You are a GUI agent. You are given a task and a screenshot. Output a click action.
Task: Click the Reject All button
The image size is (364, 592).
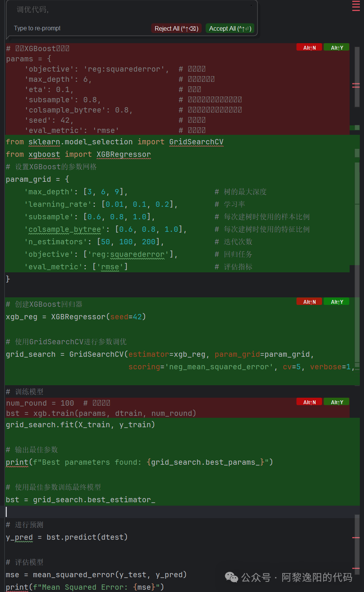click(x=176, y=28)
